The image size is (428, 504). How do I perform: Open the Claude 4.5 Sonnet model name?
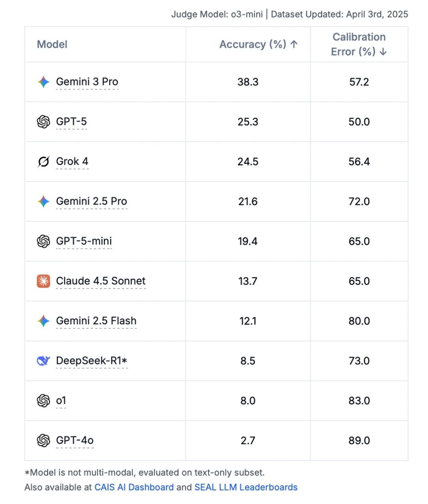(101, 281)
